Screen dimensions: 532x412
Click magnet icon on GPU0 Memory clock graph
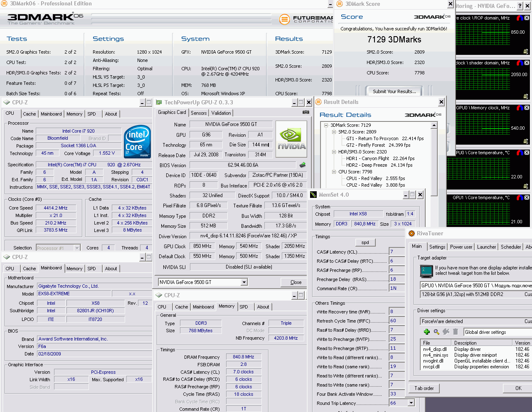520,108
